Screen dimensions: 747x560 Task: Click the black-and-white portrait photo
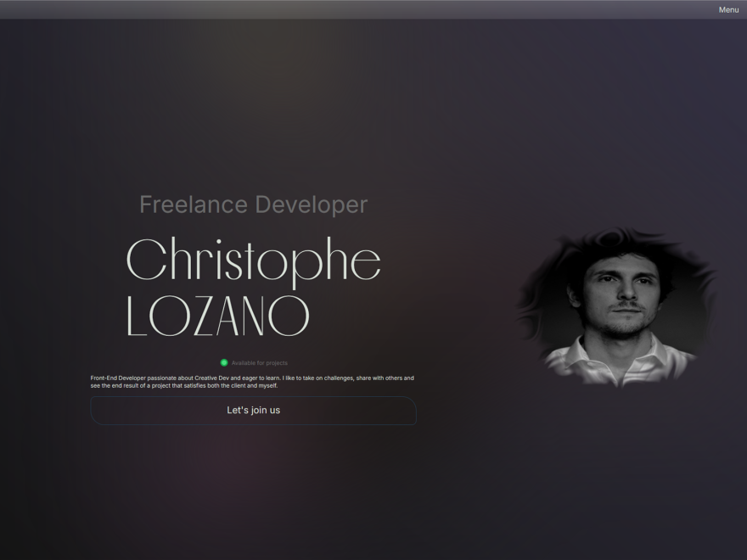tap(616, 308)
